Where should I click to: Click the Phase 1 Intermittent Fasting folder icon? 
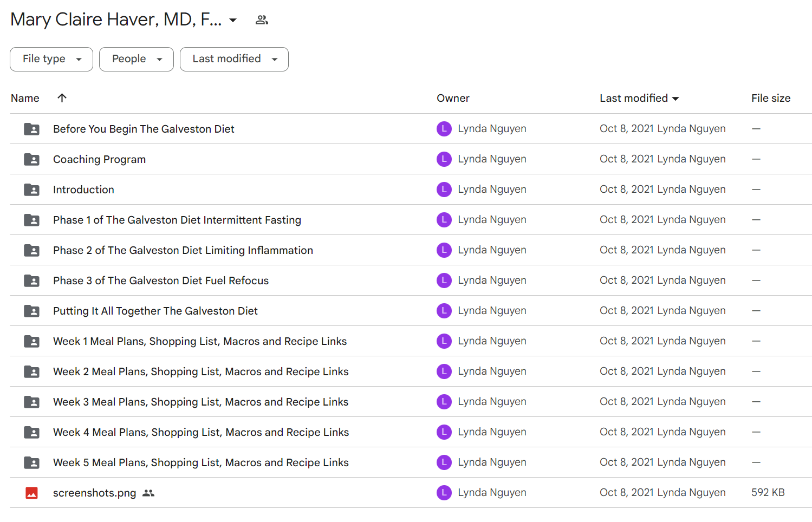(31, 220)
